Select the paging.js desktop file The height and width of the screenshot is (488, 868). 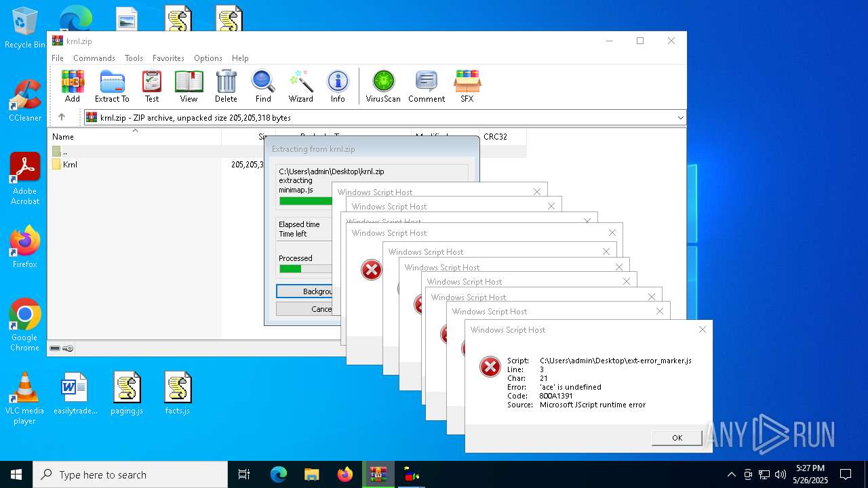point(127,393)
